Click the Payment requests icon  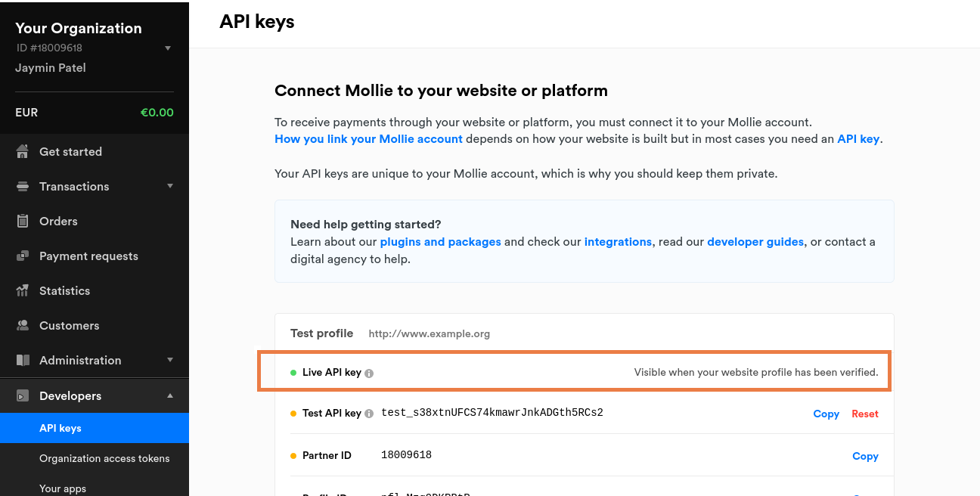click(22, 256)
